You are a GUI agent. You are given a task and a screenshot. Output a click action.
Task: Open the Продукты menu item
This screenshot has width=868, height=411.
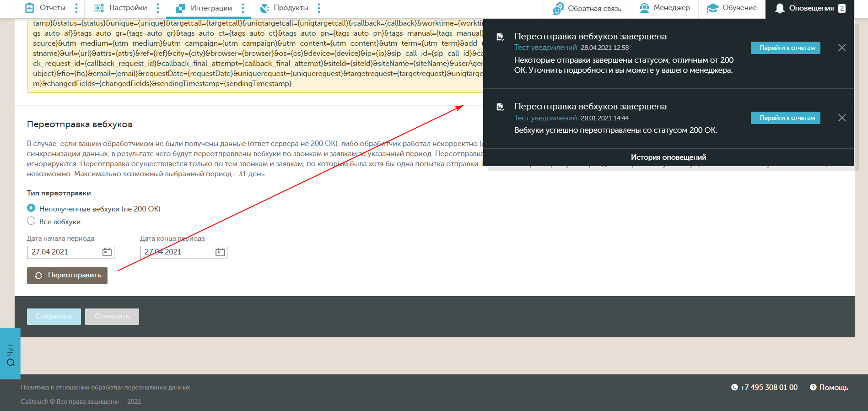pos(291,8)
